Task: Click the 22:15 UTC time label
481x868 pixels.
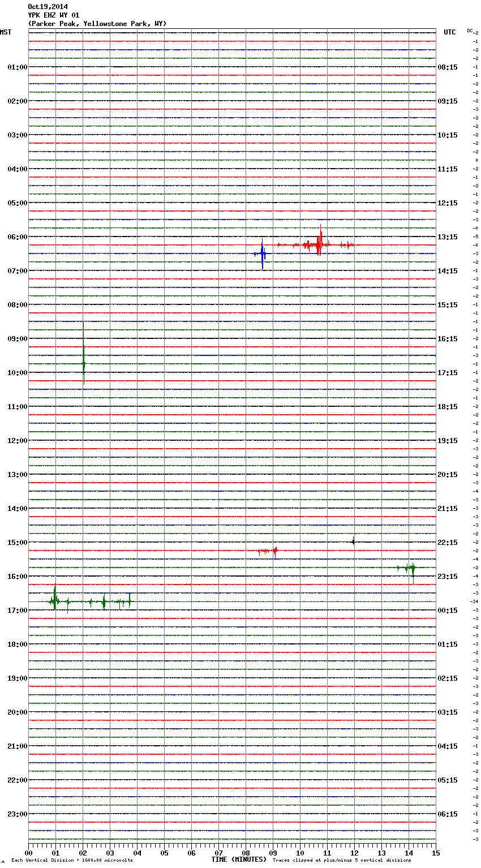Action: [x=448, y=543]
